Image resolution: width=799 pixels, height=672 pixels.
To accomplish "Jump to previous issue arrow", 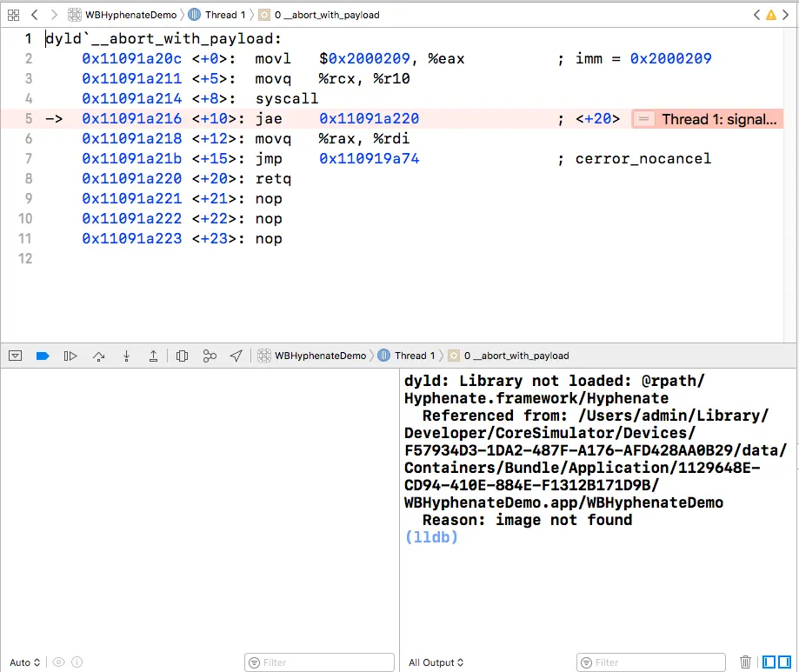I will tap(756, 15).
